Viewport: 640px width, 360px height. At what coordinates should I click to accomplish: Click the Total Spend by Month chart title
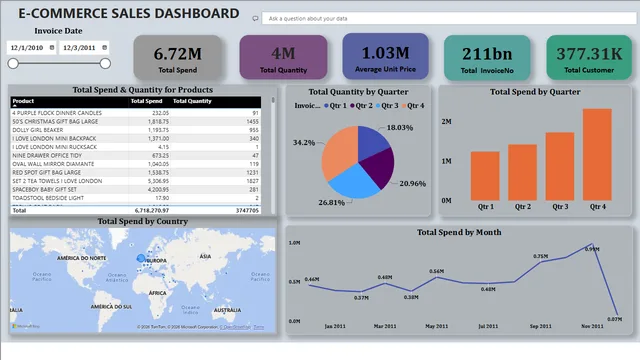[x=459, y=232]
